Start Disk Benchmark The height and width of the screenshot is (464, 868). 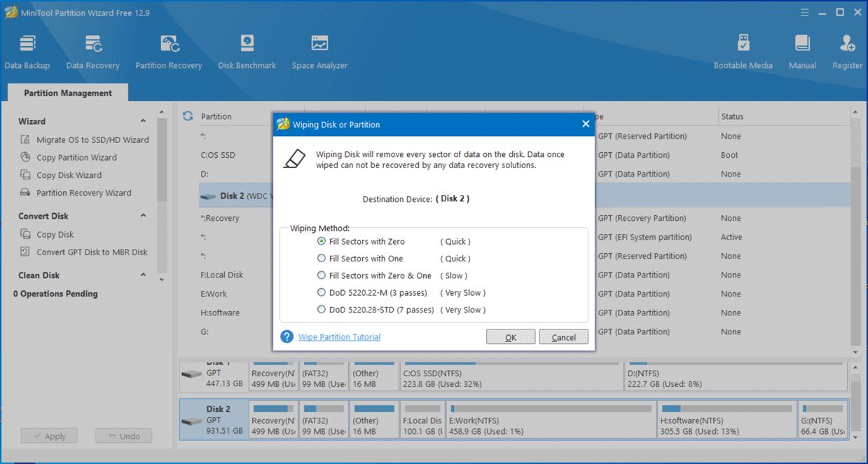click(x=247, y=52)
